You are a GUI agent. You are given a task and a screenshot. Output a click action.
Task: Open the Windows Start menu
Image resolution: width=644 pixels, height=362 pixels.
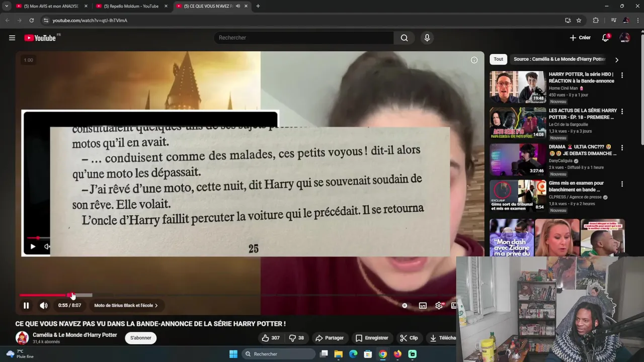(x=233, y=354)
